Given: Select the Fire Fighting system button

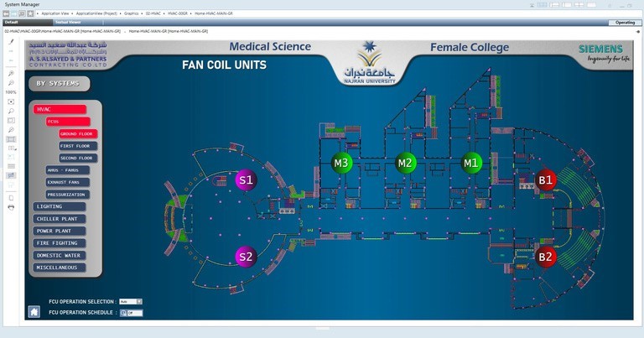Looking at the screenshot, I should click(x=60, y=243).
